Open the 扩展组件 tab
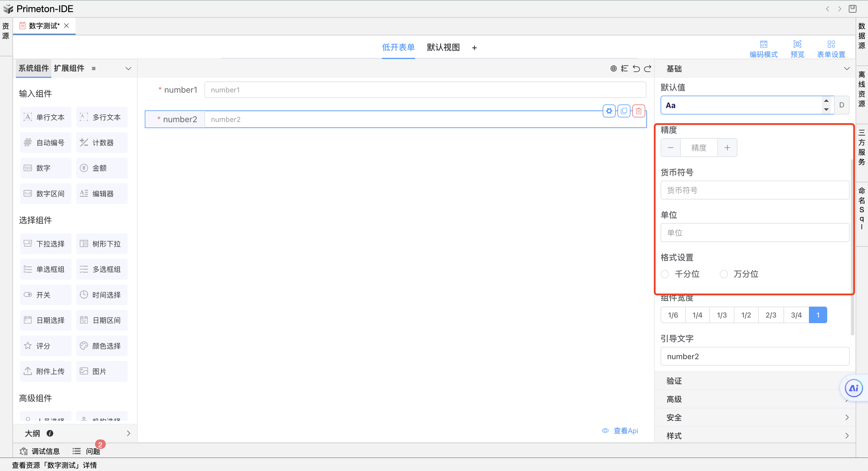Screen dimensions: 868x471 click(69, 68)
